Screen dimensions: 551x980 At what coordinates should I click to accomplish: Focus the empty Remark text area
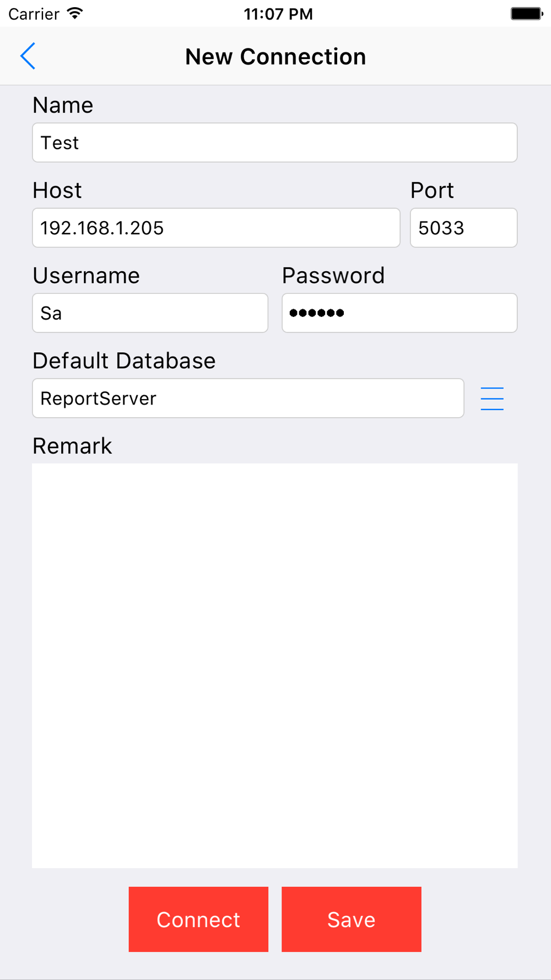coord(275,666)
